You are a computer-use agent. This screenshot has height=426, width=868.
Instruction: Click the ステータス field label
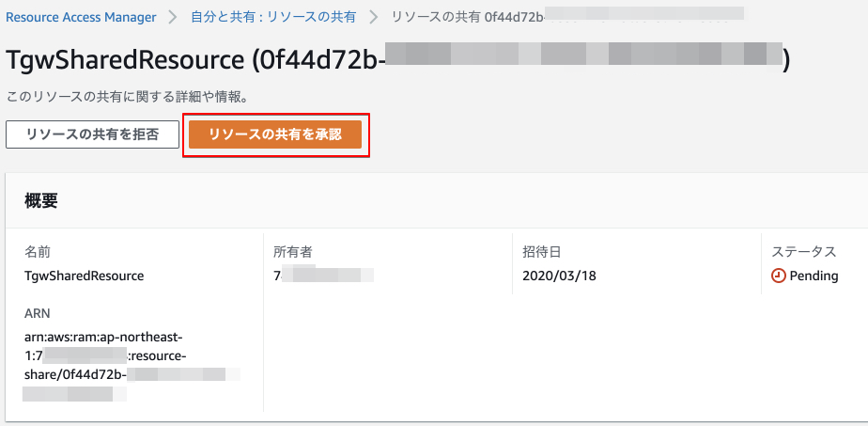804,253
